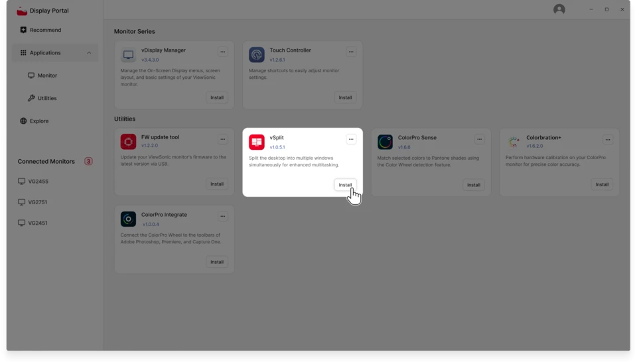Viewport: 637px width, 364px height.
Task: Click the Display Portal logo icon
Action: [x=22, y=11]
